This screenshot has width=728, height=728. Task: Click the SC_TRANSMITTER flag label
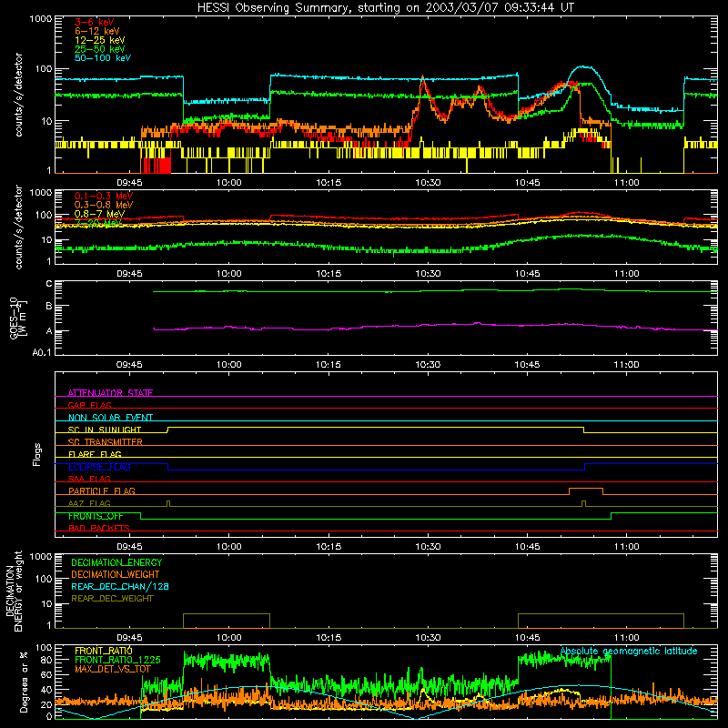pos(106,441)
